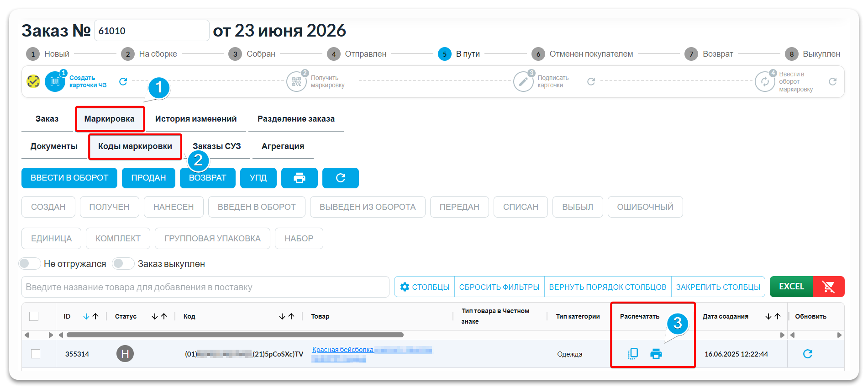This screenshot has width=868, height=389.
Task: Set order status to step 6 'Отменен покупателем'
Action: pos(582,54)
